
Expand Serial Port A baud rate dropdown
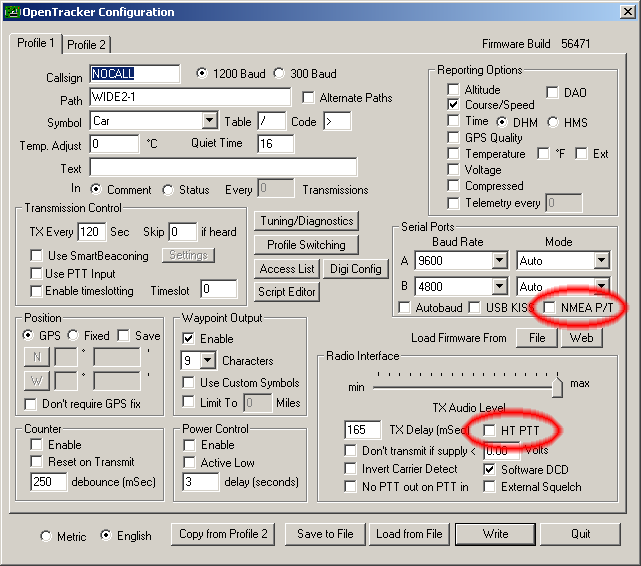[499, 261]
